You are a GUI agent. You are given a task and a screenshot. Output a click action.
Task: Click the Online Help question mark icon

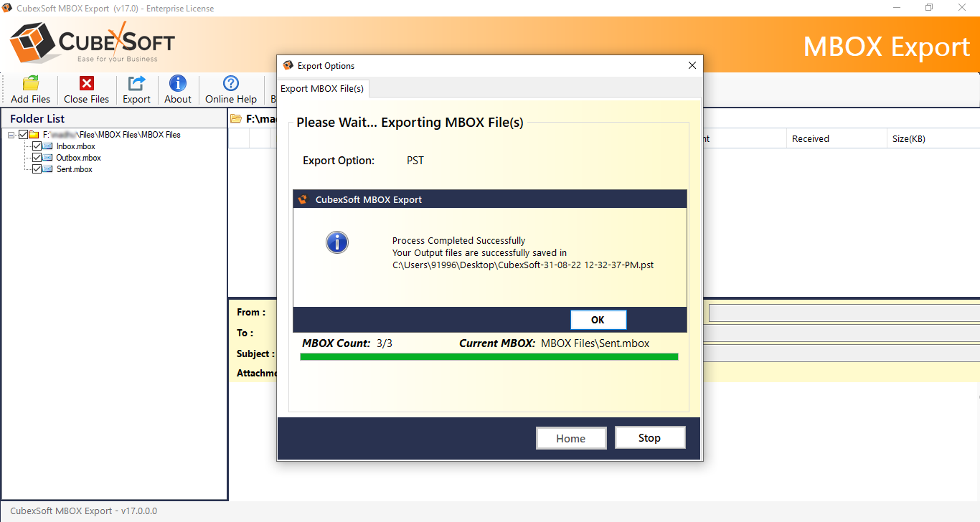pyautogui.click(x=230, y=84)
